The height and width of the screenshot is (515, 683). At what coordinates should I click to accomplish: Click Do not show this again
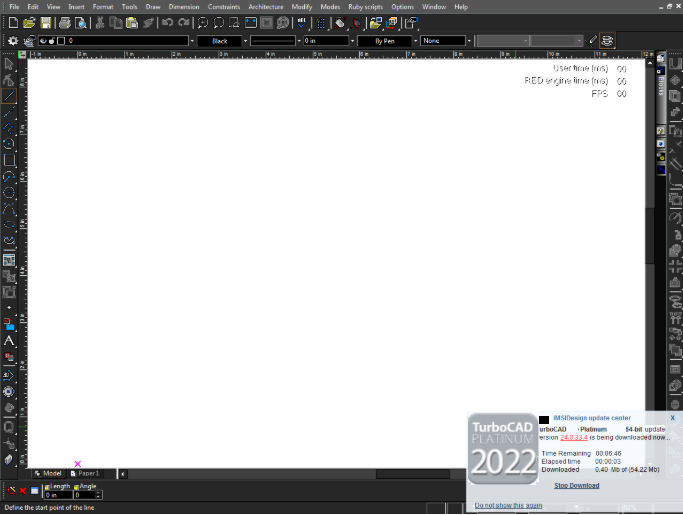508,505
